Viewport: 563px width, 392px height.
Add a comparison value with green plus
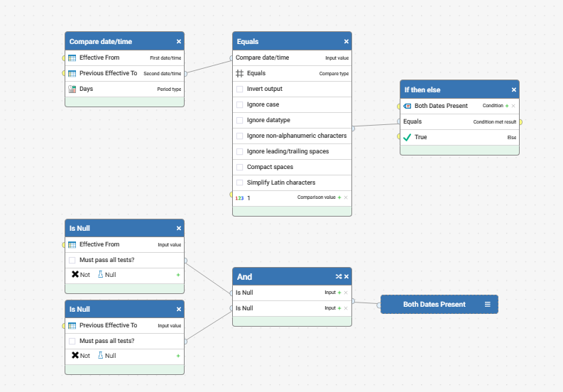[x=339, y=197]
